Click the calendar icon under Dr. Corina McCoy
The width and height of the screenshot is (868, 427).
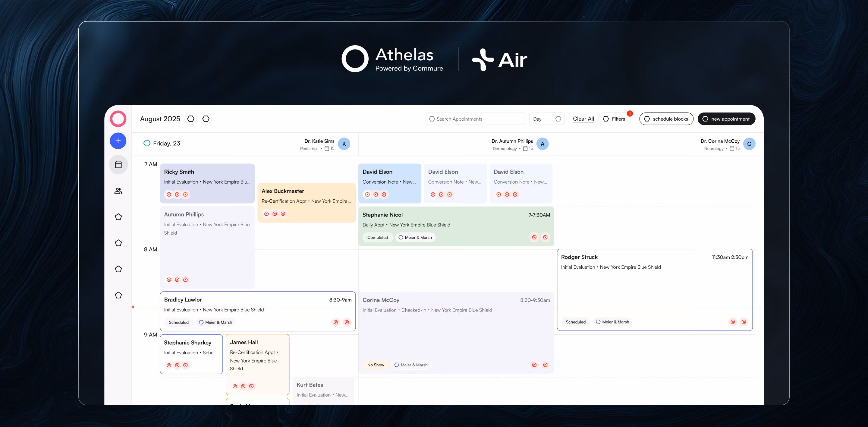pyautogui.click(x=732, y=149)
